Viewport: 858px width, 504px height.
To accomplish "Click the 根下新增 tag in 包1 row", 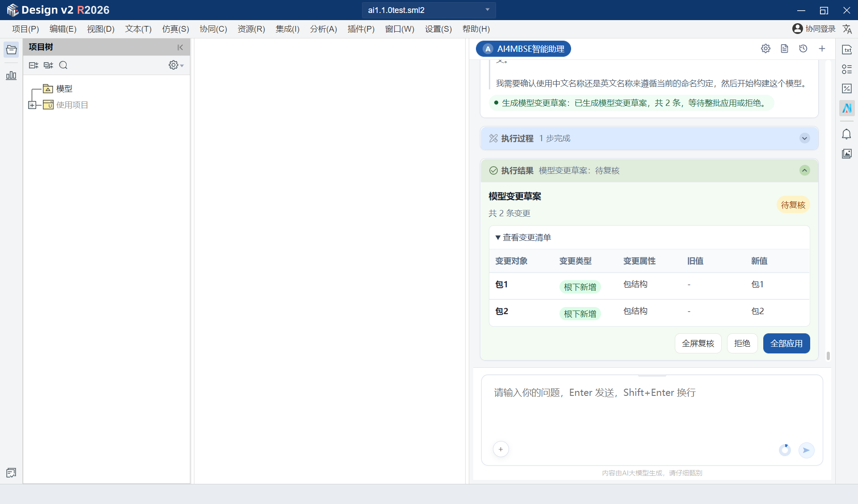I will click(x=580, y=287).
